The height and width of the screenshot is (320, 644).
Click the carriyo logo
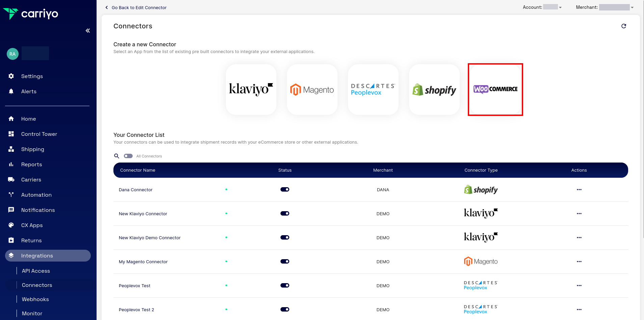31,14
